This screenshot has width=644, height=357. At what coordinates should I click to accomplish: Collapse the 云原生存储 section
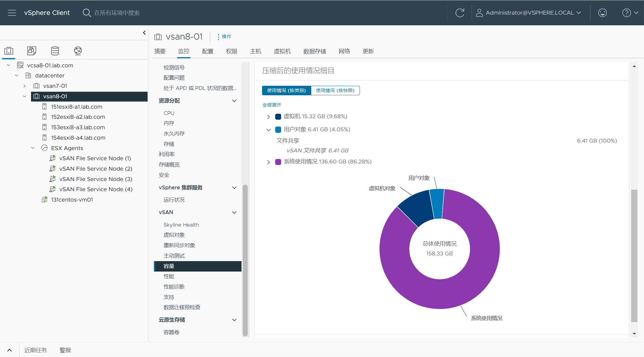click(234, 320)
